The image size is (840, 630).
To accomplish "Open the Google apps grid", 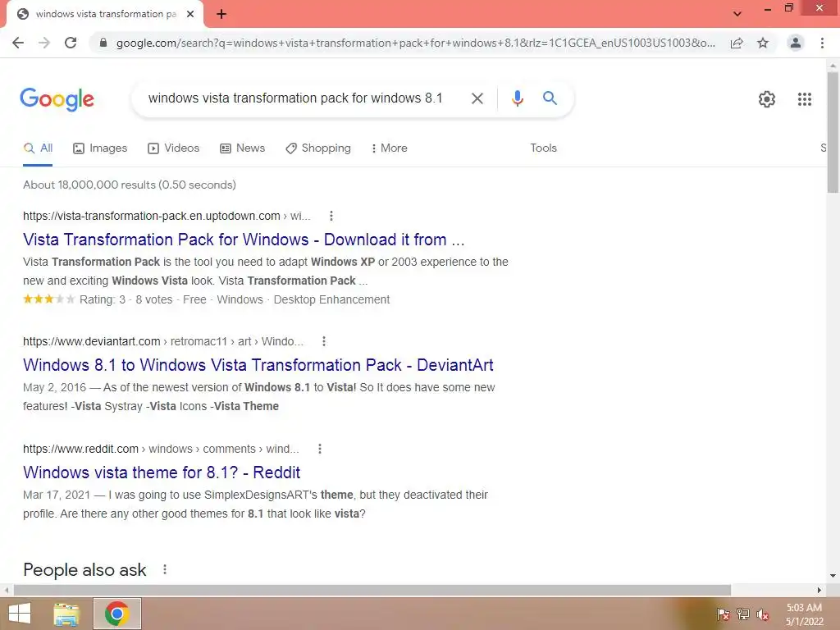I will 804,99.
